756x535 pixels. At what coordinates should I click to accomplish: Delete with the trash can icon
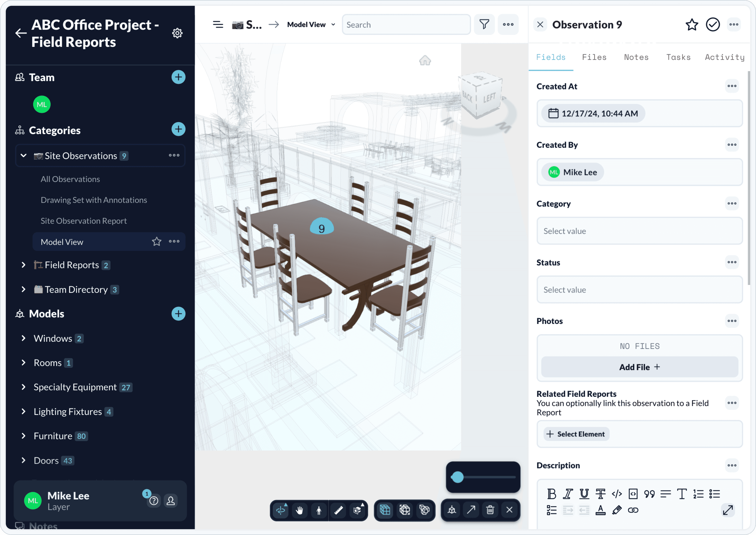pos(490,510)
